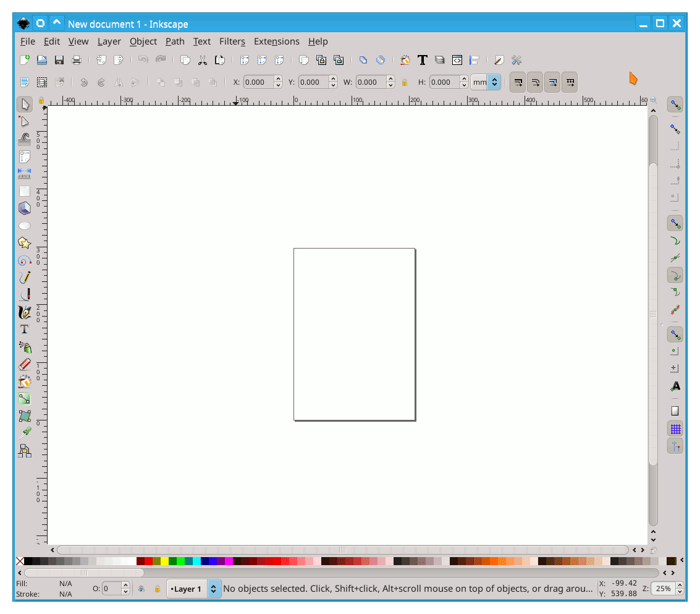Click the Save document icon
The image size is (700, 614).
[59, 60]
